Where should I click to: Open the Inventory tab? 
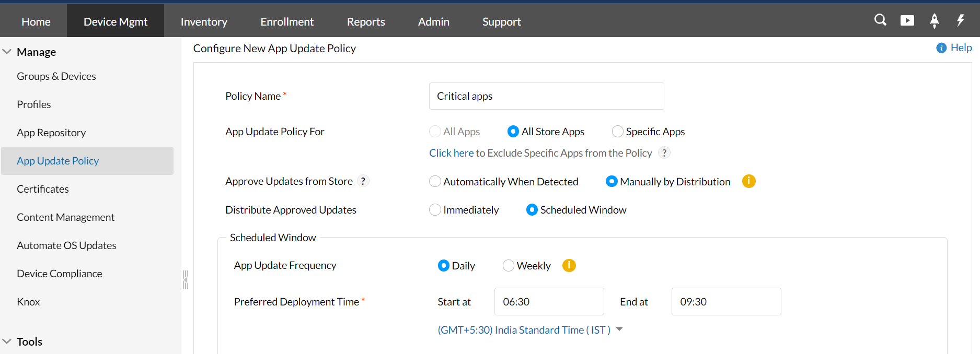[204, 21]
